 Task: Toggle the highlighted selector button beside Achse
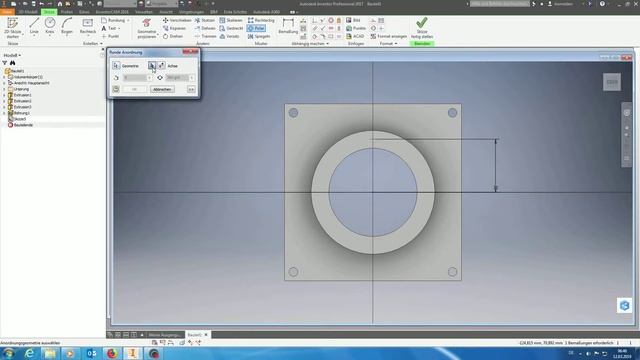point(152,66)
